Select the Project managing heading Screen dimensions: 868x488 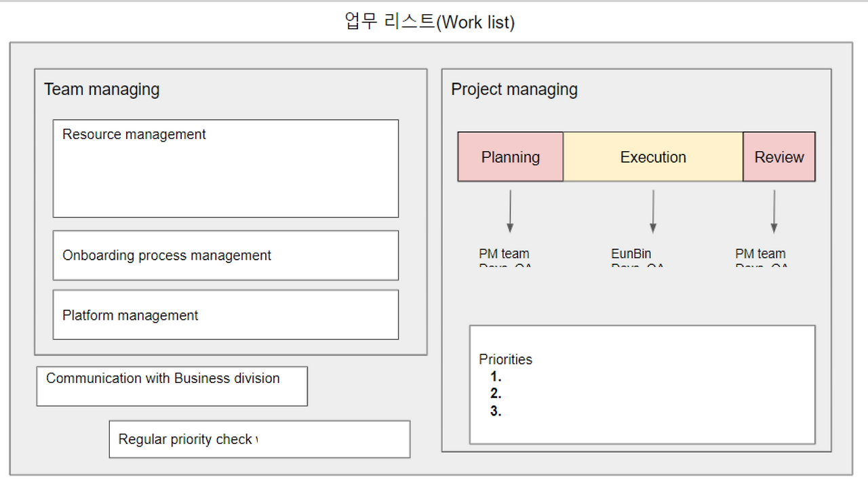point(514,89)
